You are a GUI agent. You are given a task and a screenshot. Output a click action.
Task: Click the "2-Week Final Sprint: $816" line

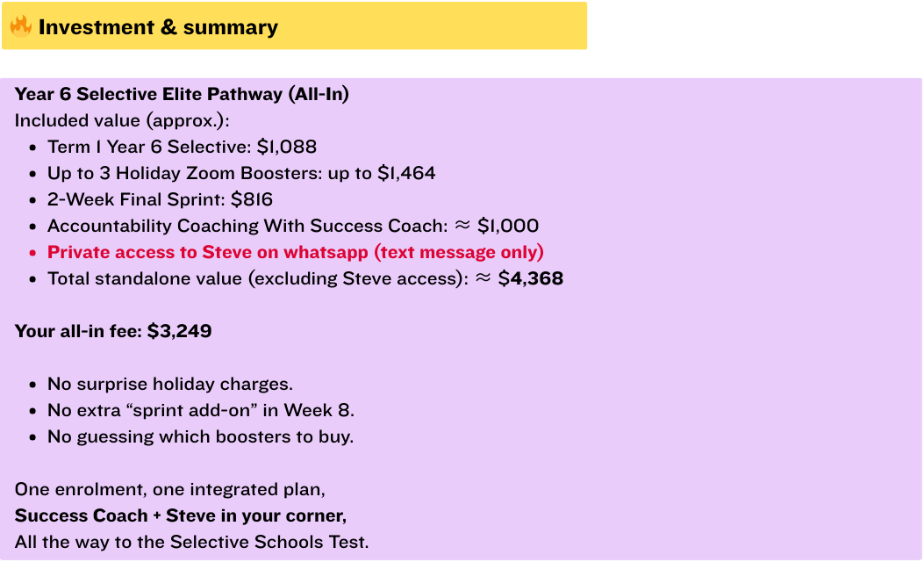pyautogui.click(x=160, y=199)
